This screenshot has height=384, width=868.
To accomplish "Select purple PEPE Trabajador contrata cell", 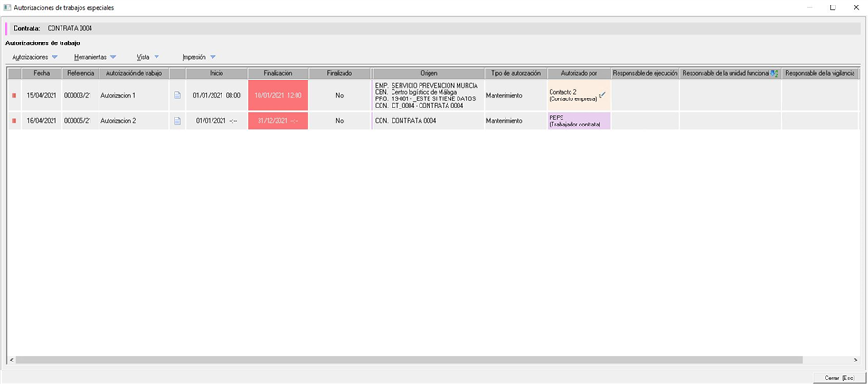I will pyautogui.click(x=579, y=120).
